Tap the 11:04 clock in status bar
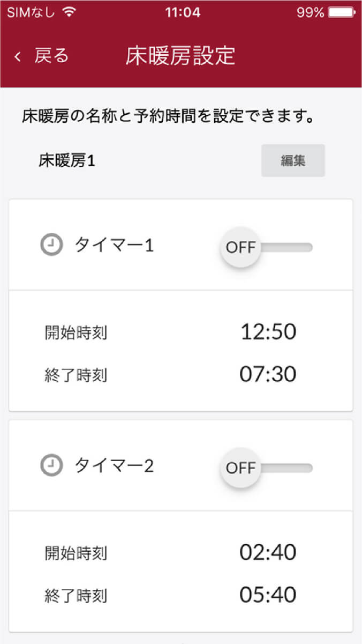362x644 pixels. [183, 12]
